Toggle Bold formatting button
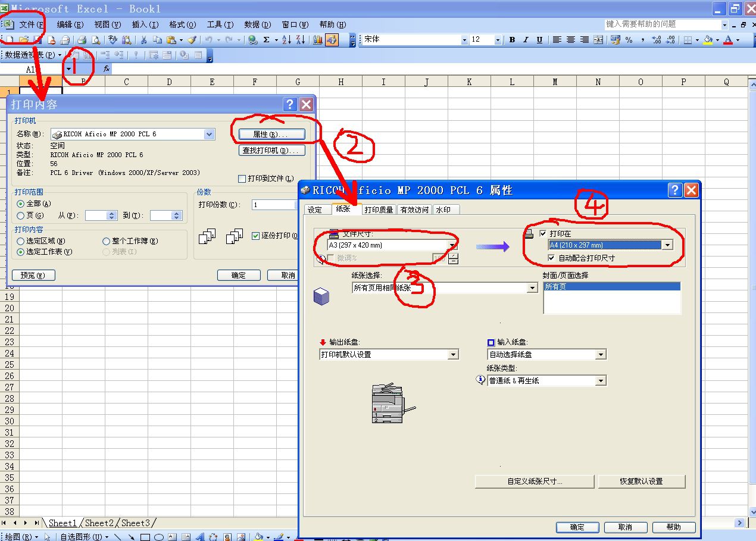The image size is (756, 541). [x=512, y=40]
